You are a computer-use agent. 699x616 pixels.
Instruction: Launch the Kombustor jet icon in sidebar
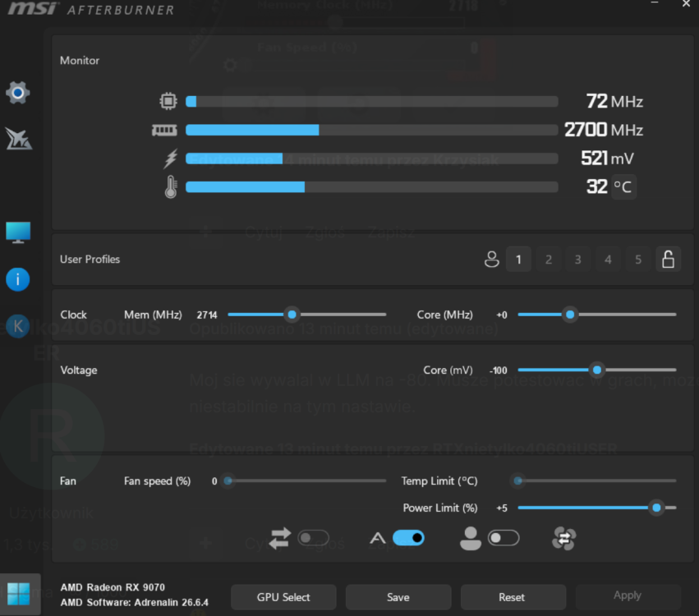[x=18, y=139]
